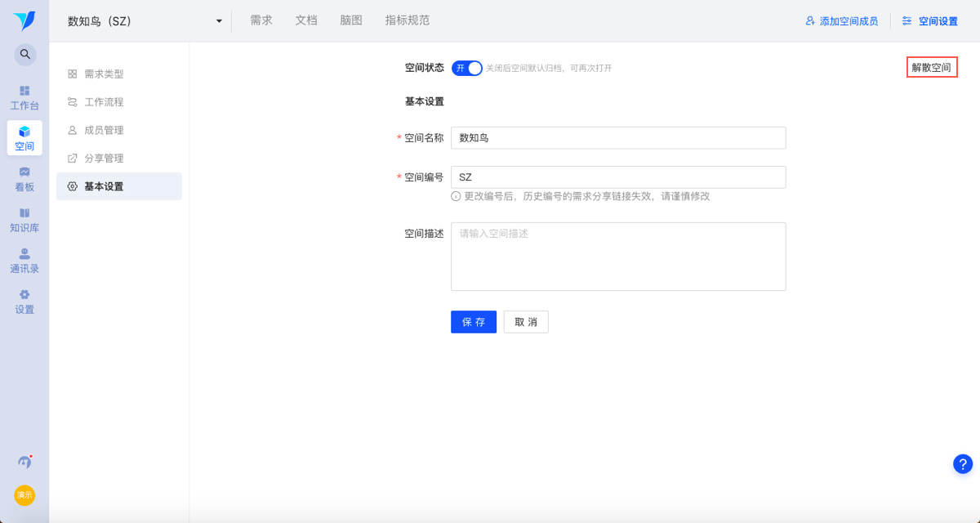Click the add-member person icon
The width and height of the screenshot is (980, 523).
tap(810, 21)
